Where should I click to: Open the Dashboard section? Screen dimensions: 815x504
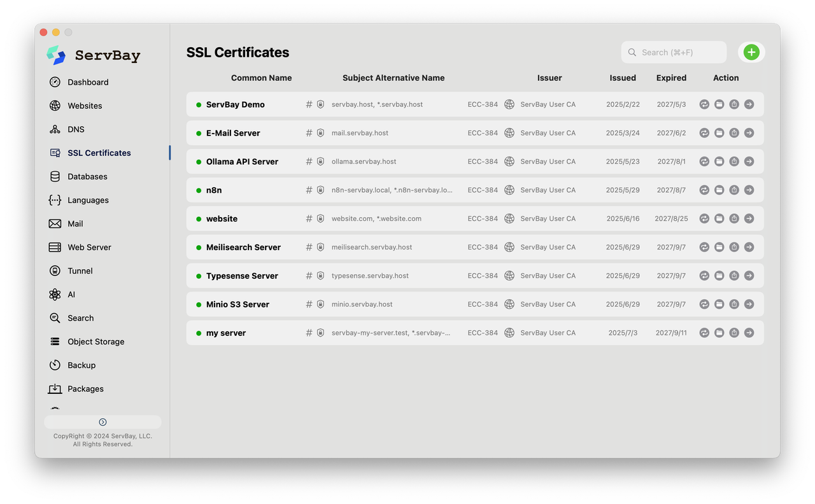tap(88, 82)
